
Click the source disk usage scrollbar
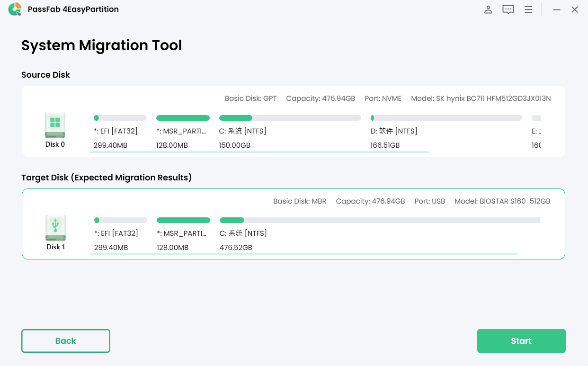(259, 152)
